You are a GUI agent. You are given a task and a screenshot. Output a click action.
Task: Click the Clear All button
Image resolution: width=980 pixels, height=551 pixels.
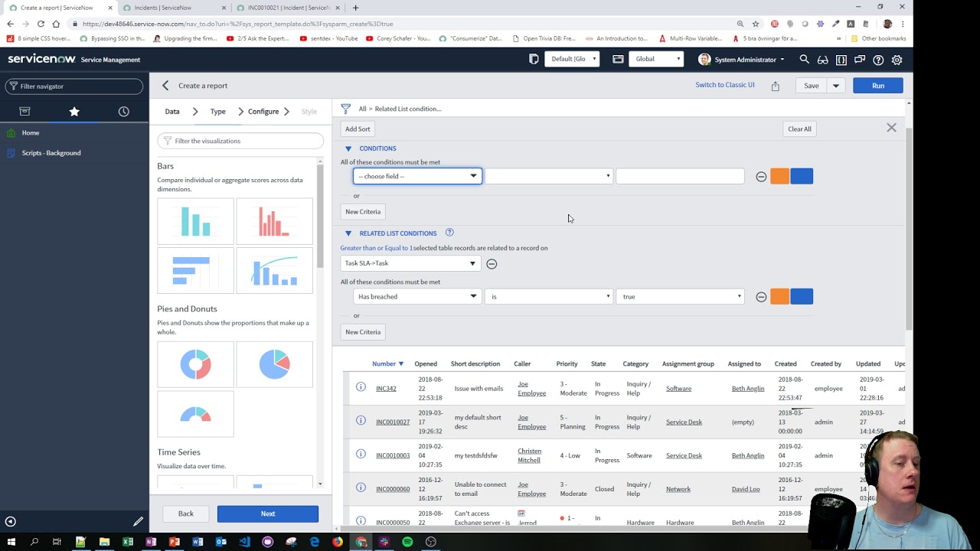[x=799, y=129]
